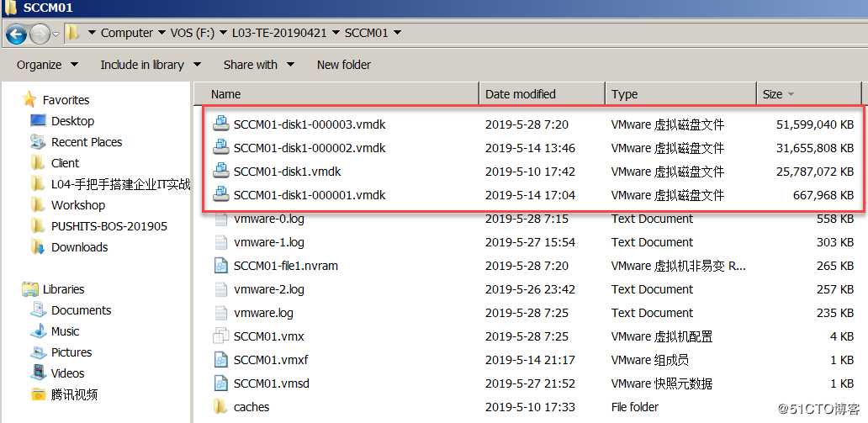Viewport: 868px width, 423px height.
Task: Go back with the blue Back arrow
Action: click(x=16, y=34)
